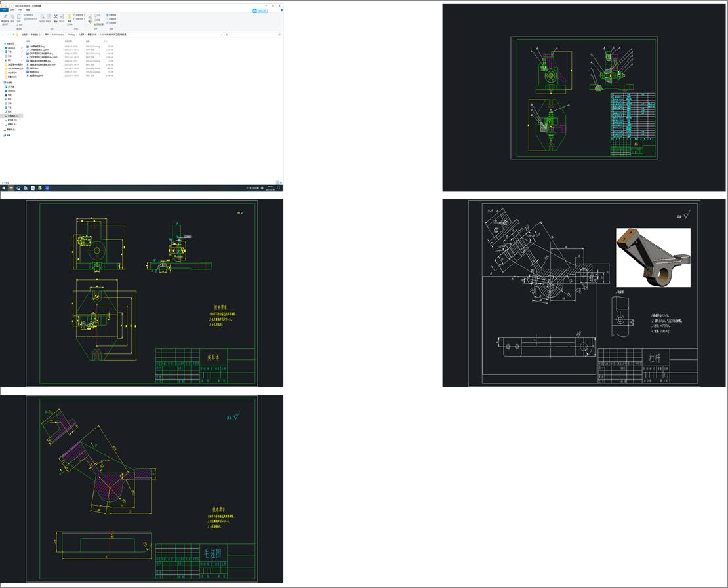Screen dimensions: 728x588
Task: Open the 毛坯图 blank drawing thumbnail
Action: (142, 488)
